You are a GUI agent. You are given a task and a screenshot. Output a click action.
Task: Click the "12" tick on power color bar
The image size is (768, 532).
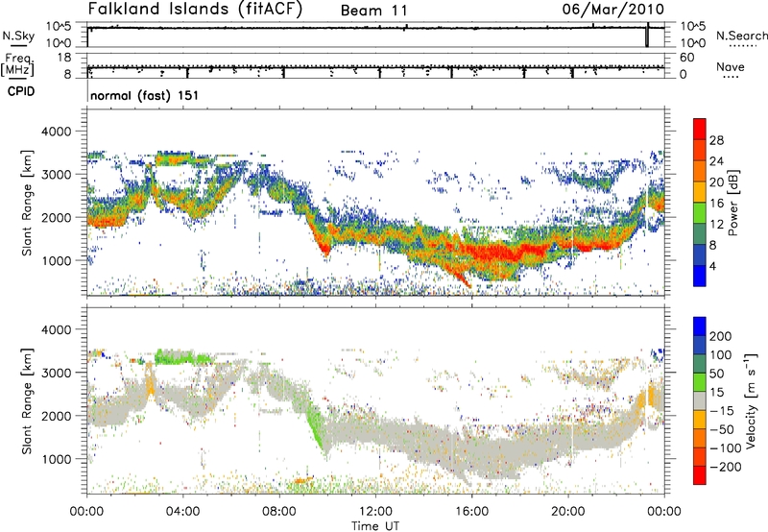716,224
